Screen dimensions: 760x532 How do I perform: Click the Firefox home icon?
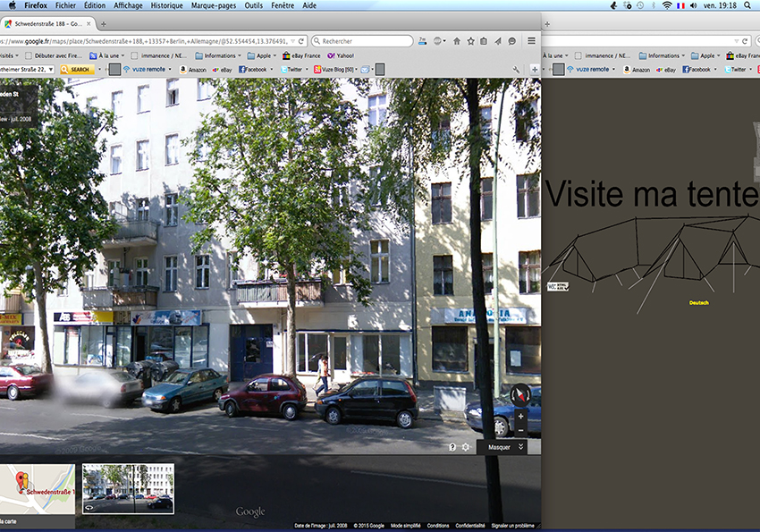[x=457, y=41]
